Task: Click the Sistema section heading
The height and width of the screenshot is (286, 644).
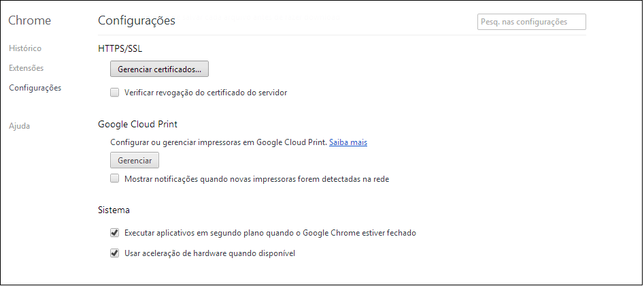Action: pos(114,210)
